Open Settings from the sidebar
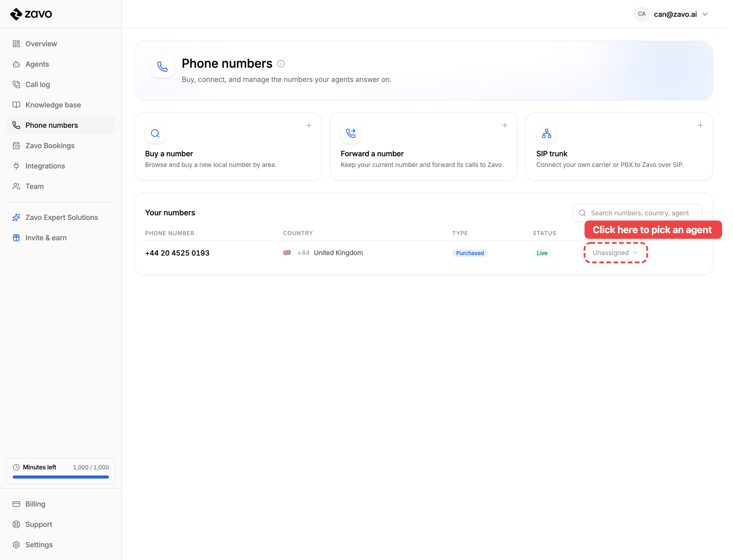This screenshot has height=560, width=733. (61, 545)
